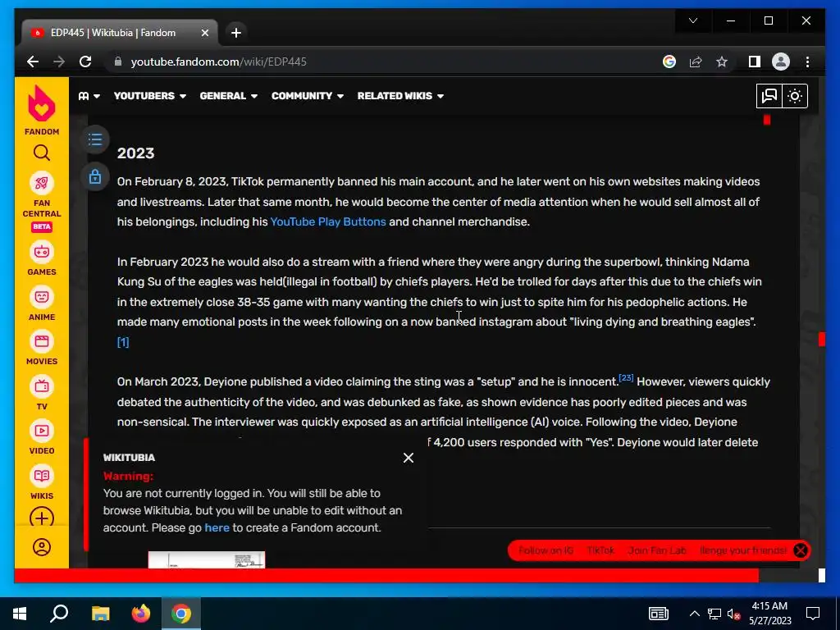Click the muted volume tray icon

coord(733,614)
